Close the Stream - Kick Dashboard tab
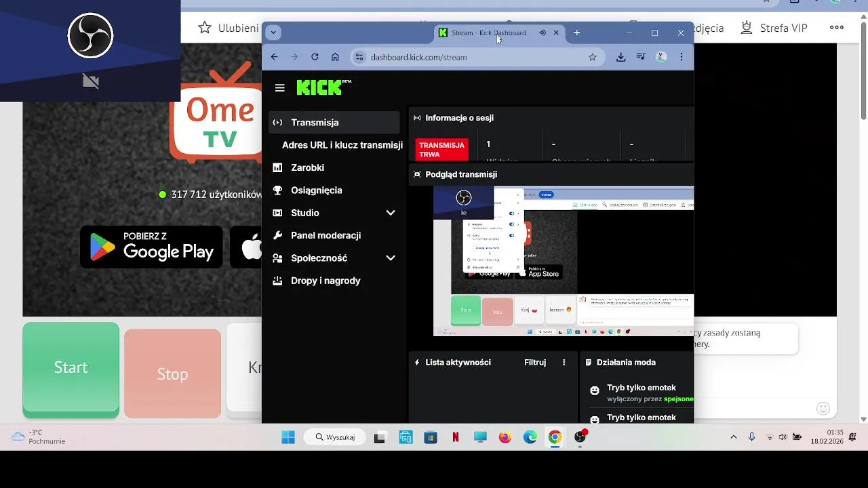The height and width of the screenshot is (488, 868). tap(556, 33)
